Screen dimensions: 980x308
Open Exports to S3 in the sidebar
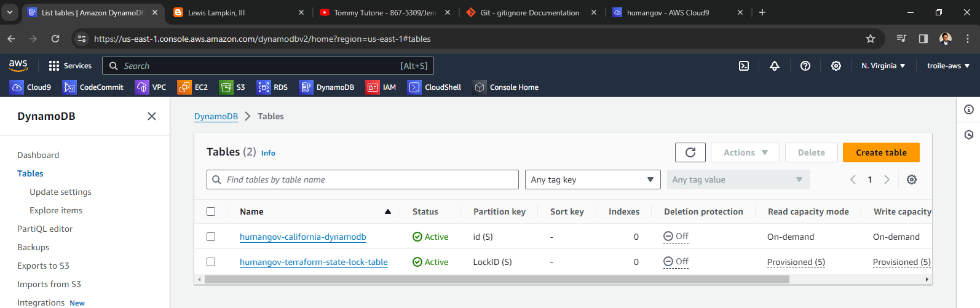point(43,266)
